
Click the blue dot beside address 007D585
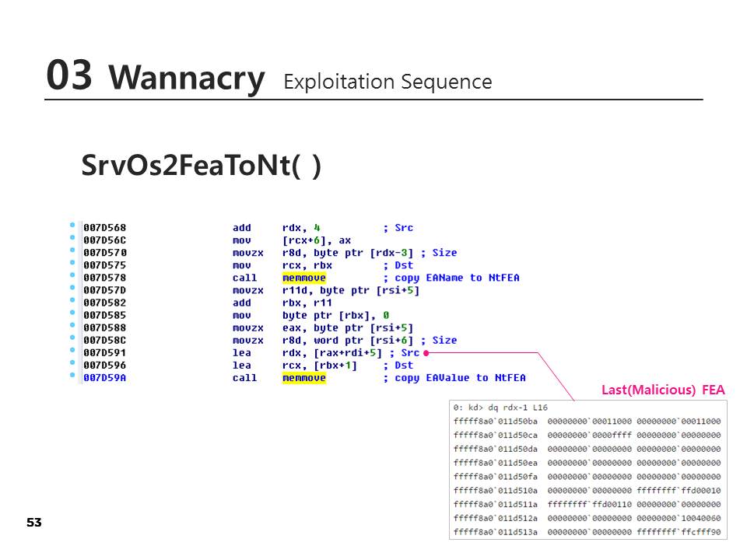coord(72,313)
